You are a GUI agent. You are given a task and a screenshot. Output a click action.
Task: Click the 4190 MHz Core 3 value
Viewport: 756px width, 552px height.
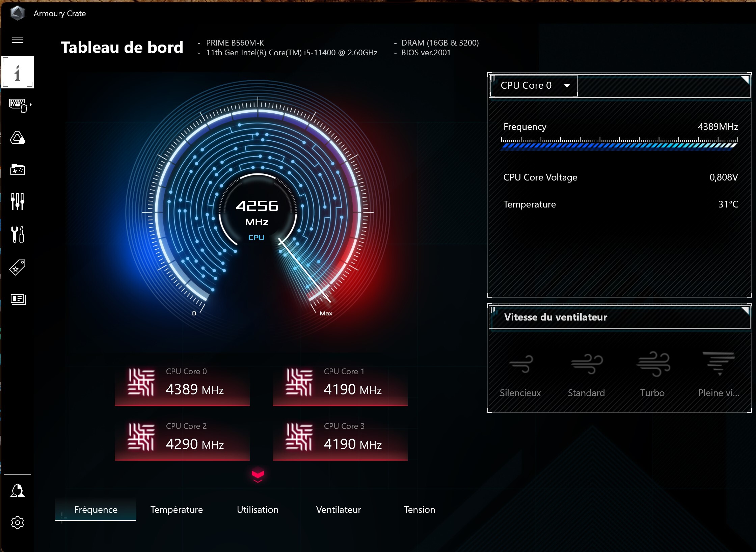[353, 444]
